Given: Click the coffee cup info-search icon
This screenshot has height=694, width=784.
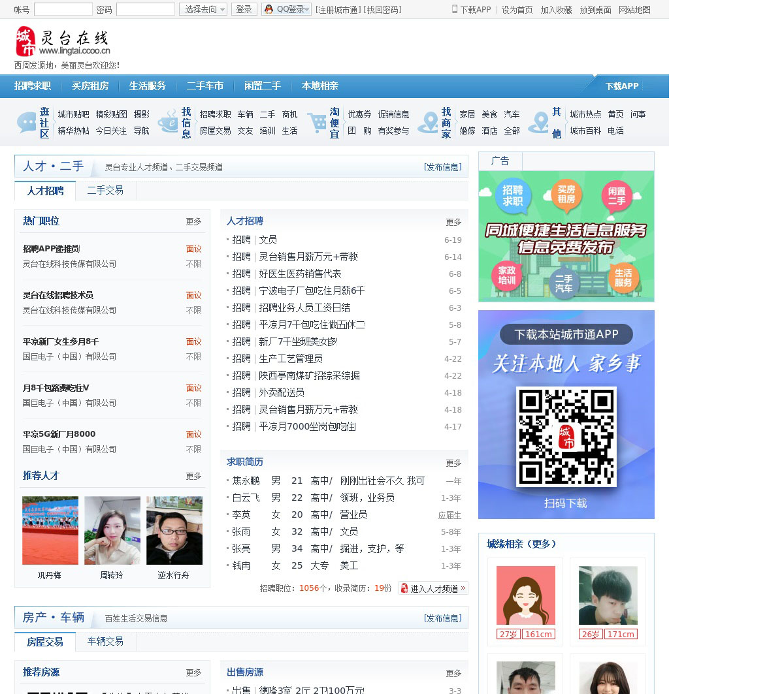Looking at the screenshot, I should (168, 122).
